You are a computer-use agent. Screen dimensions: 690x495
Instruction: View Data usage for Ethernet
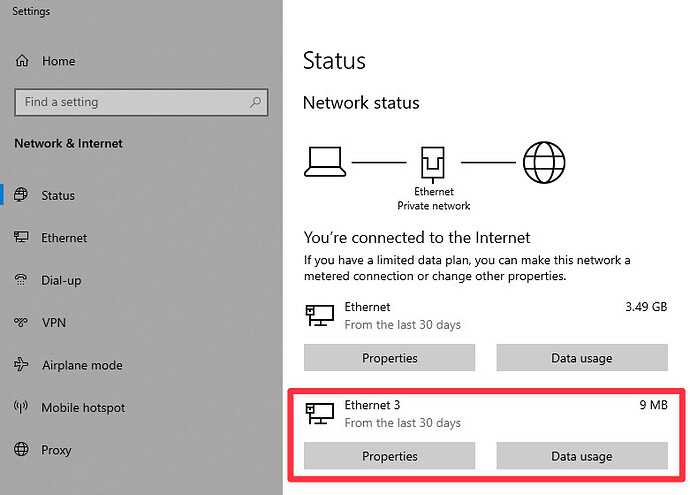tap(582, 358)
